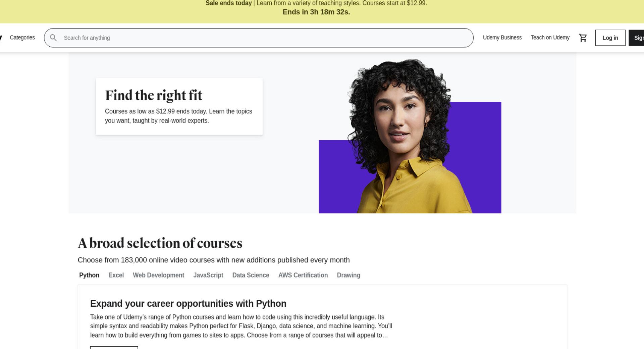Click the magnifying glass search icon

coord(53,38)
